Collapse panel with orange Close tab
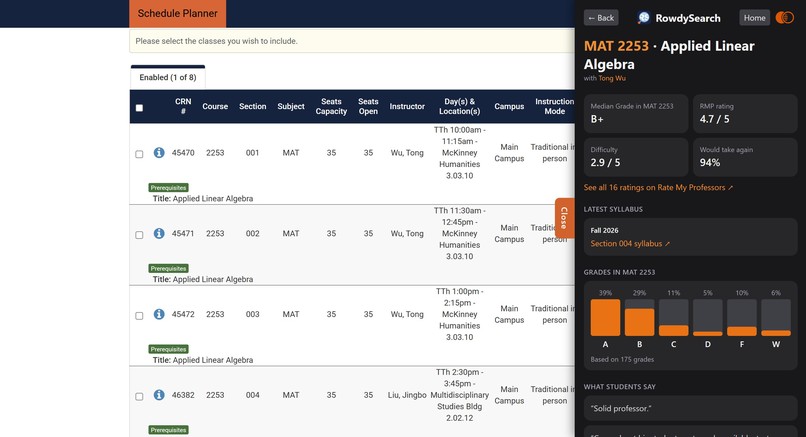 coord(564,218)
